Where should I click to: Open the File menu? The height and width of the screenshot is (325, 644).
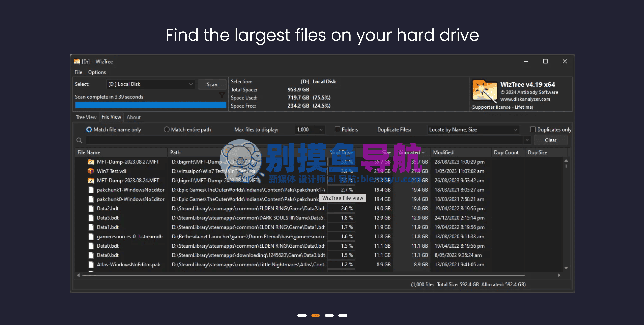pyautogui.click(x=78, y=72)
